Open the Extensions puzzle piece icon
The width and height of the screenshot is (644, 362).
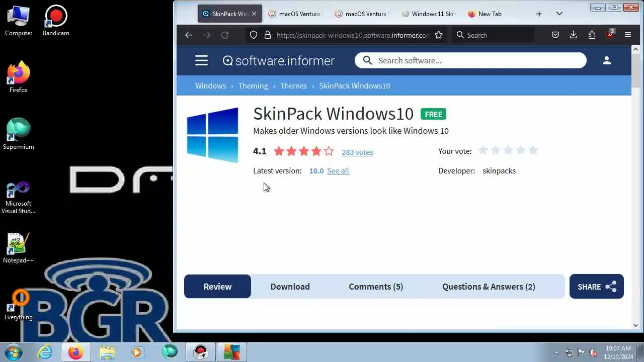point(592,35)
